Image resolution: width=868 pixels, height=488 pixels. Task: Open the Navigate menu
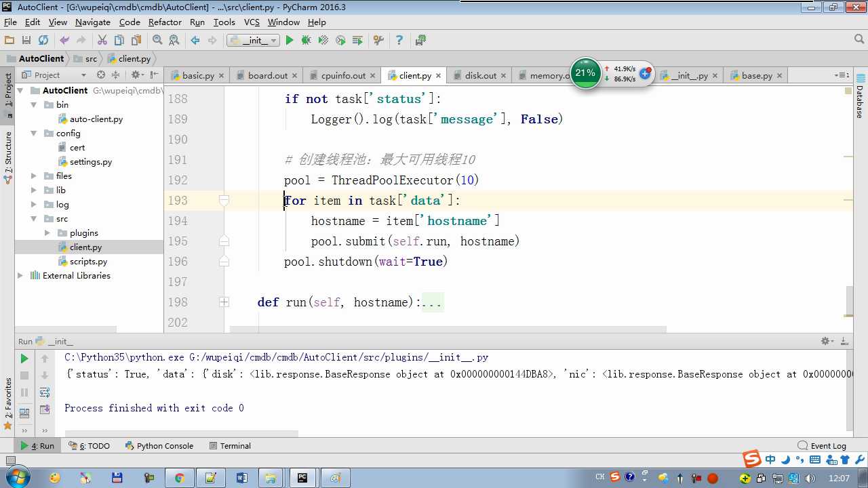click(93, 22)
